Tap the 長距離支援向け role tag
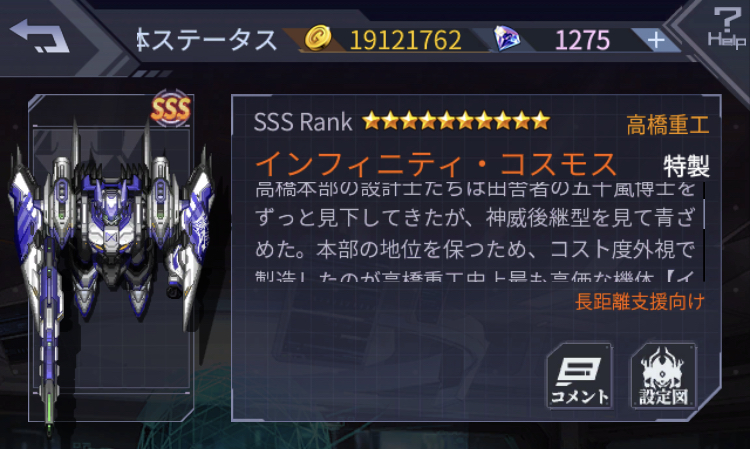 [x=640, y=301]
